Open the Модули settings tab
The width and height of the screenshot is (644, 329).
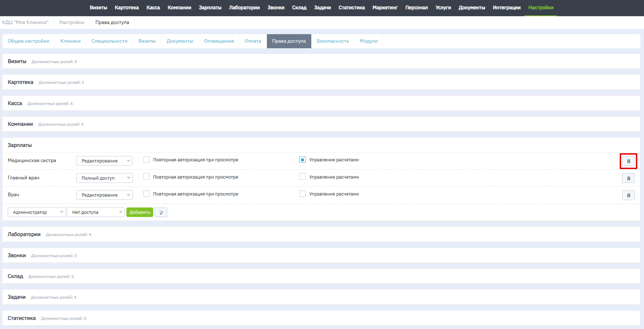pos(368,41)
